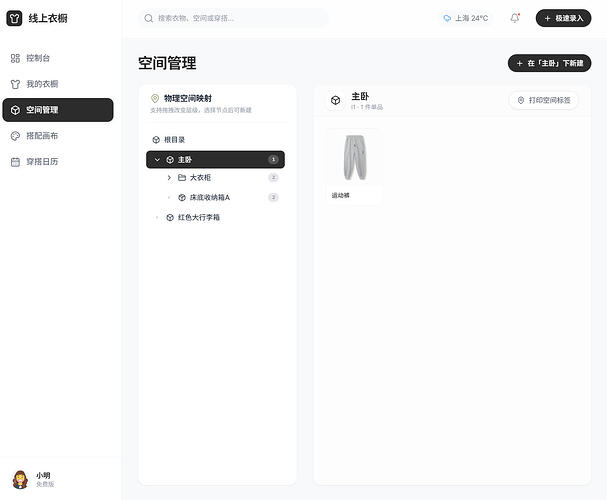
Task: Expand the 大衣柜 folder chevron
Action: [x=169, y=178]
